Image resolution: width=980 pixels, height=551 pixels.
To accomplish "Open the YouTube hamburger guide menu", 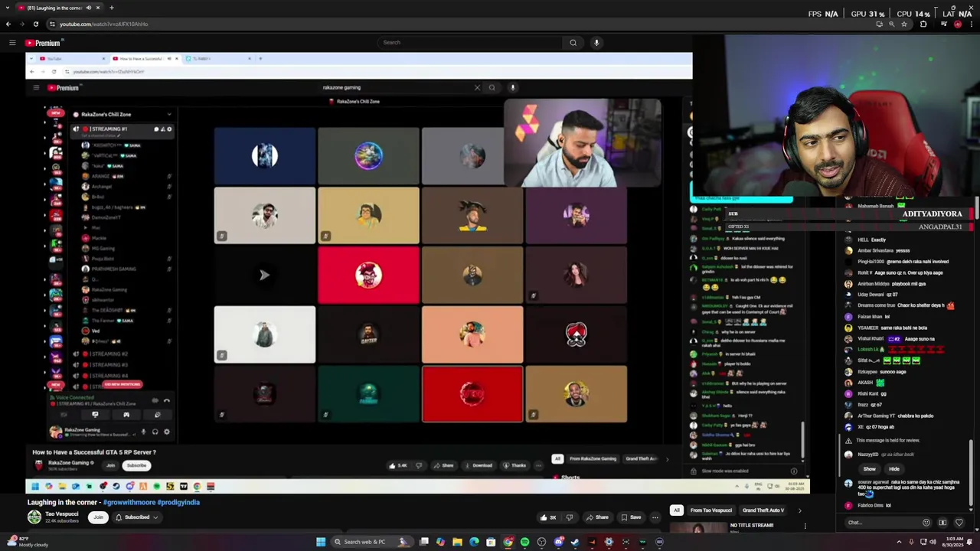I will tap(12, 43).
